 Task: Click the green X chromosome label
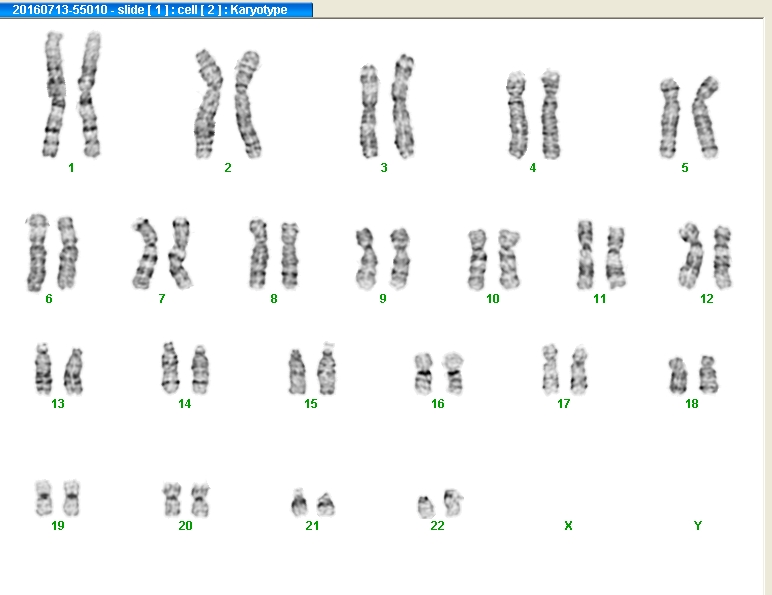[x=568, y=526]
